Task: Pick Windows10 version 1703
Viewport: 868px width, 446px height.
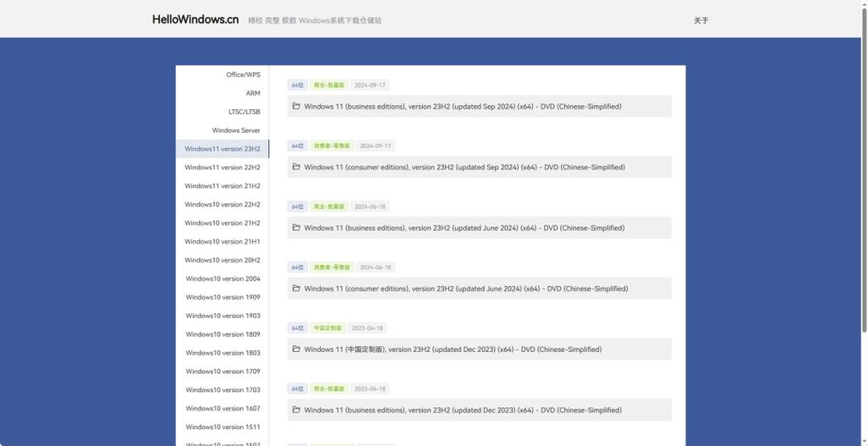Action: [222, 390]
